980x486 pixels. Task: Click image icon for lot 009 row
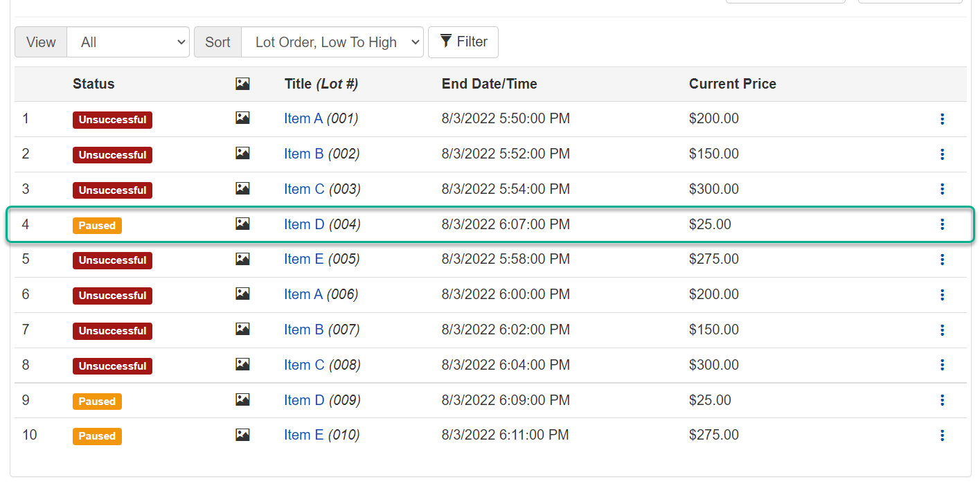(242, 399)
